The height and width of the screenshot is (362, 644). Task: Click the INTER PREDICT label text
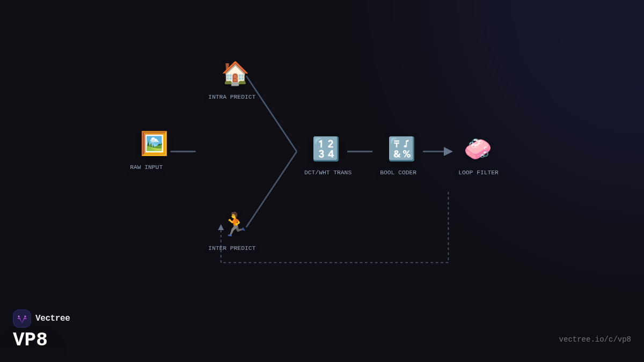(232, 248)
